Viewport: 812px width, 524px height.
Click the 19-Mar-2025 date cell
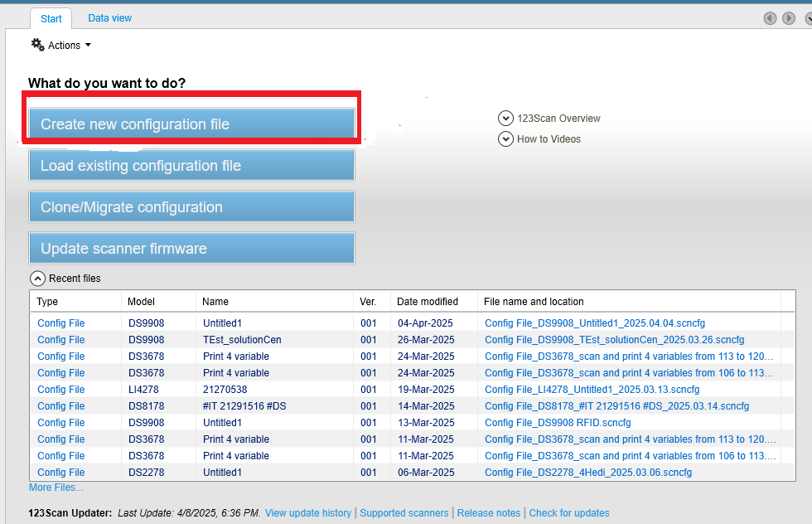tap(426, 389)
